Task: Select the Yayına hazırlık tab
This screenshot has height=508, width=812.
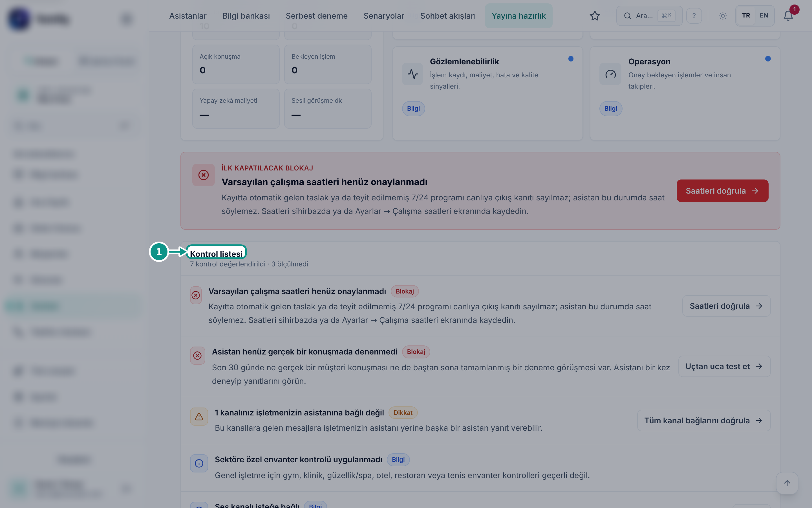Action: 518,16
